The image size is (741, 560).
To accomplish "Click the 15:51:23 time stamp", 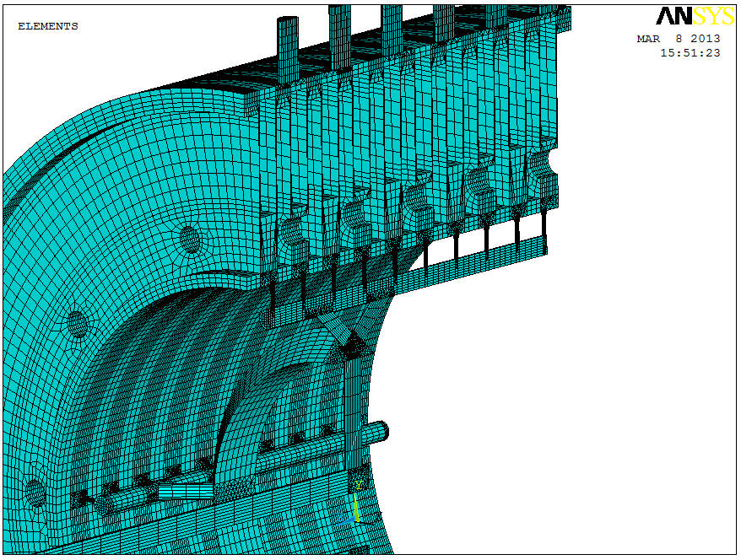I will 690,52.
